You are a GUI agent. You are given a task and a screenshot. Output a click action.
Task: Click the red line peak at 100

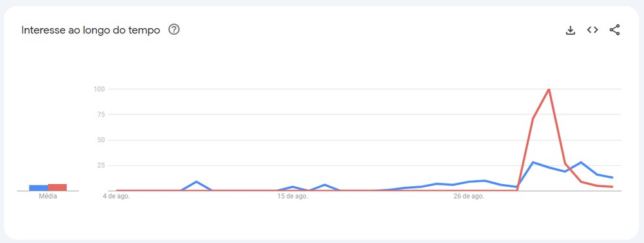coord(548,89)
